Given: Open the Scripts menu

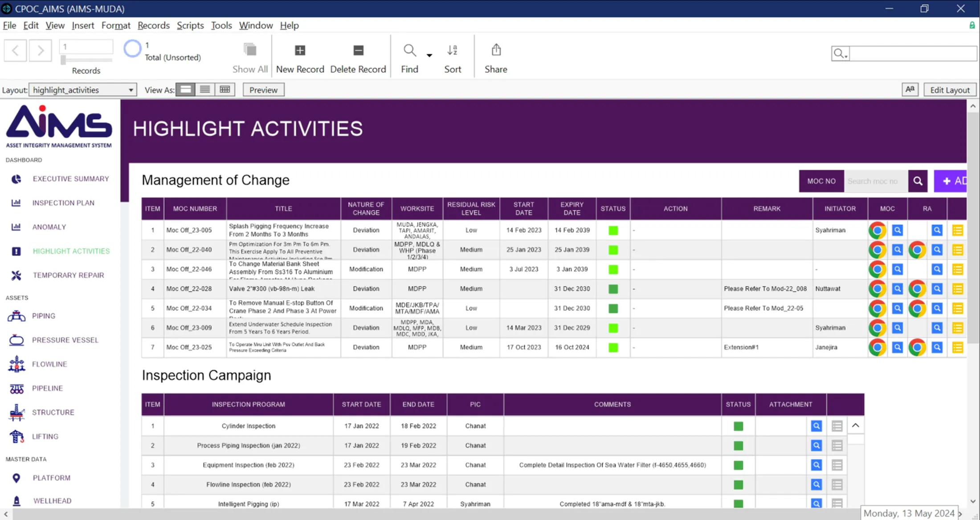Looking at the screenshot, I should [x=190, y=25].
